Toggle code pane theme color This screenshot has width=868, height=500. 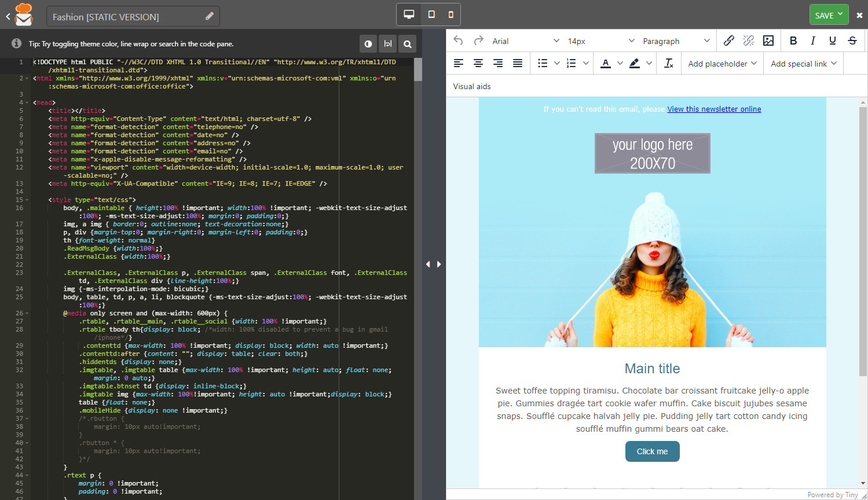[368, 44]
